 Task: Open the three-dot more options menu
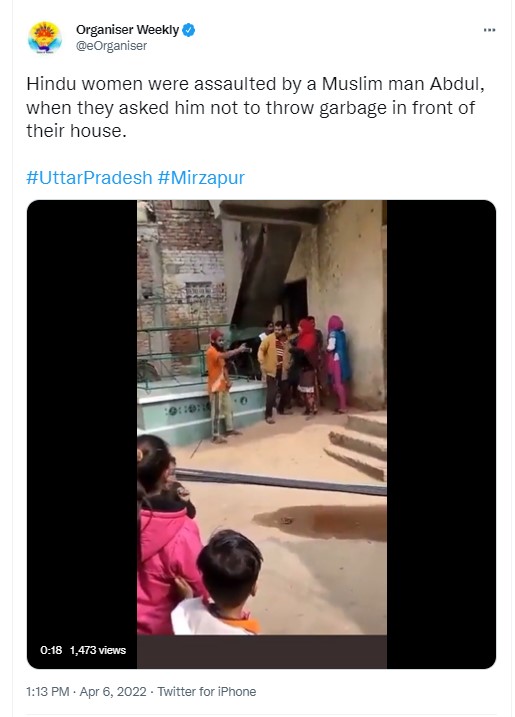pos(489,30)
